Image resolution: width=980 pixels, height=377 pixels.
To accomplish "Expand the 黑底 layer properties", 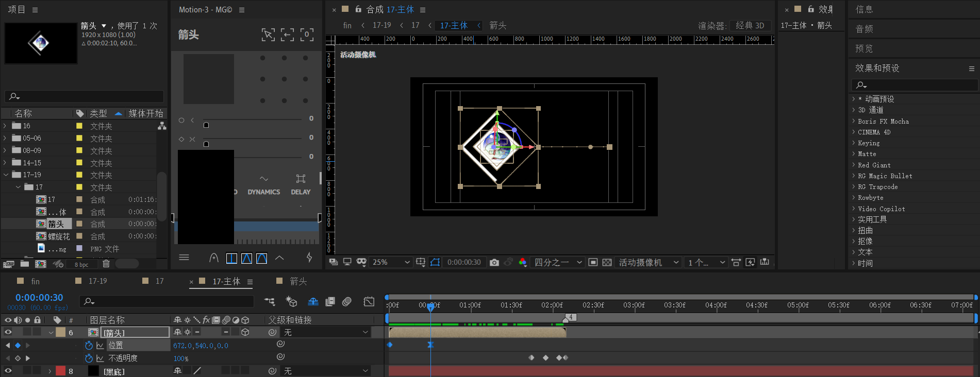I will click(x=50, y=371).
